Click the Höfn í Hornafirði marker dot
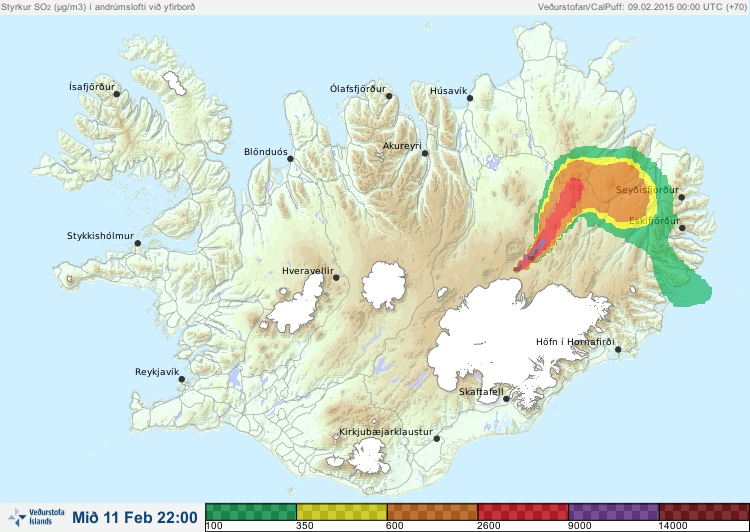Screen dimensions: 750x532 coord(618,350)
